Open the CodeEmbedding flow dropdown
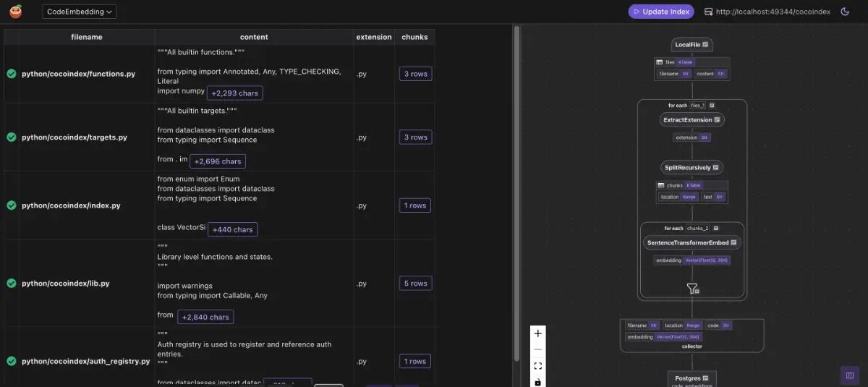The image size is (868, 387). 80,12
